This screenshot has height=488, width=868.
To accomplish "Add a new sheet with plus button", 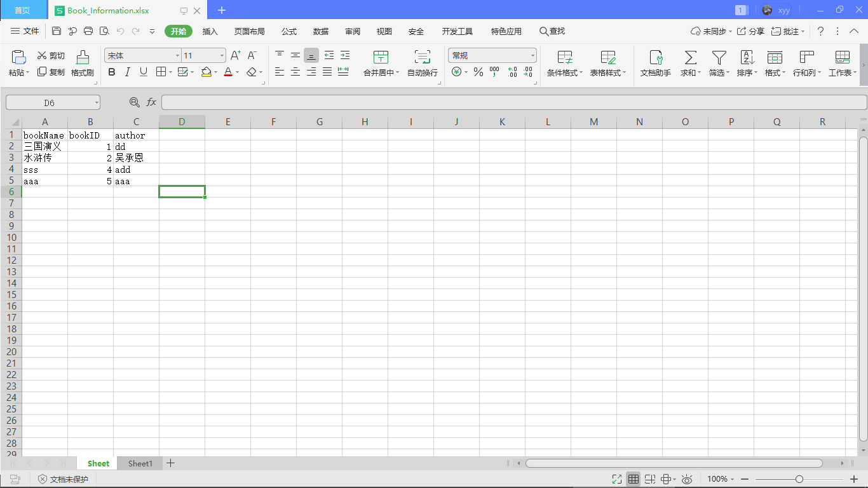I will pos(170,463).
